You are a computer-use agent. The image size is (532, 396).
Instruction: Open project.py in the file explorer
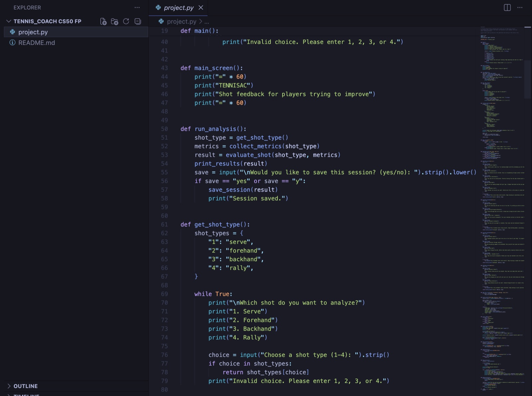point(76,32)
